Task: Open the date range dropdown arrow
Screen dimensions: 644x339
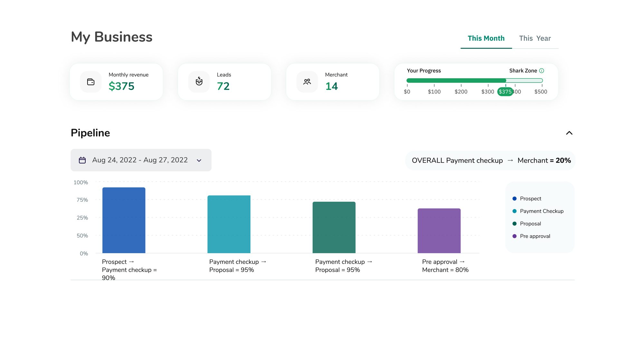Action: tap(199, 160)
